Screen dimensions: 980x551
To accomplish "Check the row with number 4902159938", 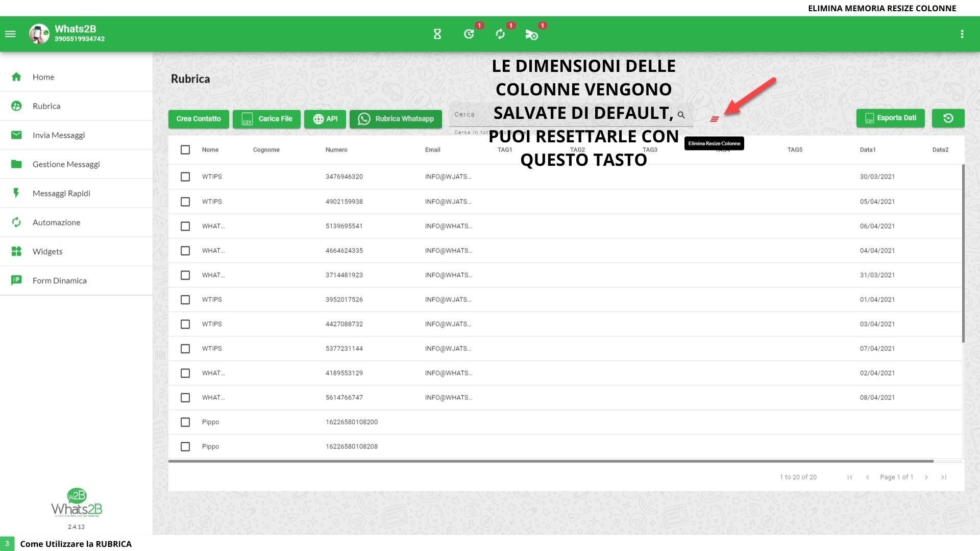I will click(x=185, y=202).
